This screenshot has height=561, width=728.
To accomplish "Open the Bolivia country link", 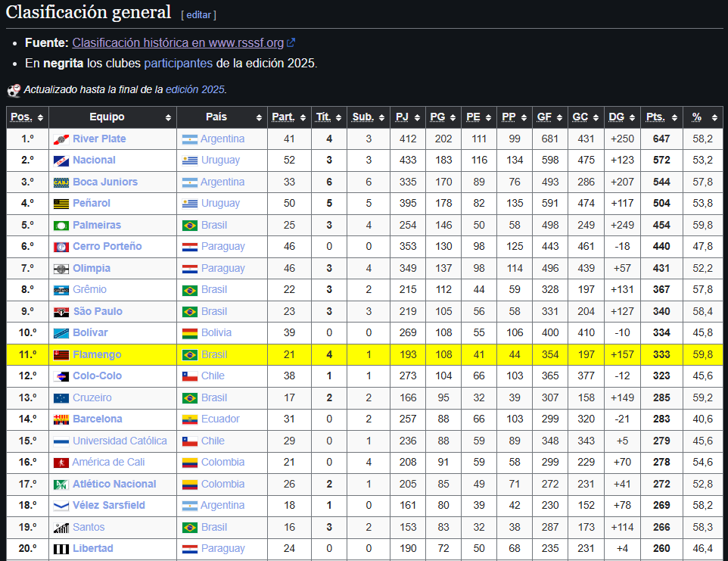I will pyautogui.click(x=216, y=333).
